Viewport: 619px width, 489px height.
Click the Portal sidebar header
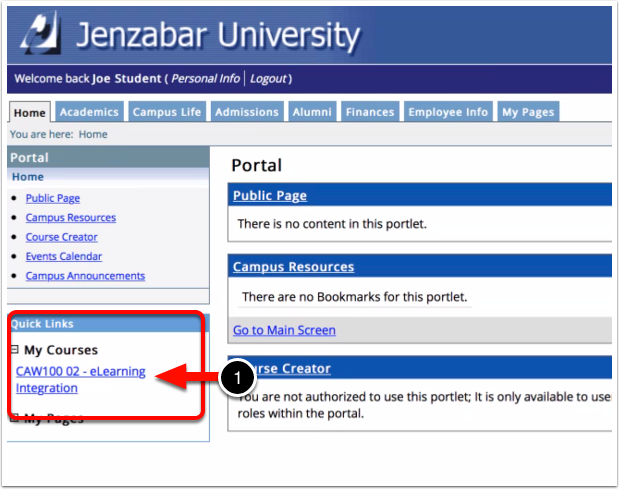(x=108, y=157)
